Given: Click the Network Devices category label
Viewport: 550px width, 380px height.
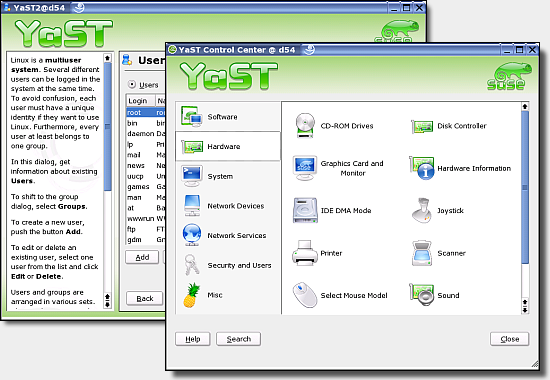Looking at the screenshot, I should [236, 206].
